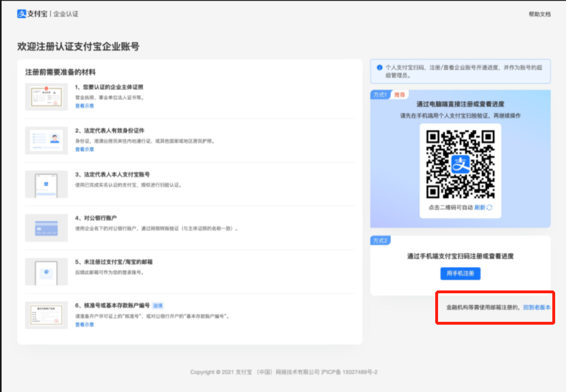Click the 回到老版本 link

coord(537,307)
